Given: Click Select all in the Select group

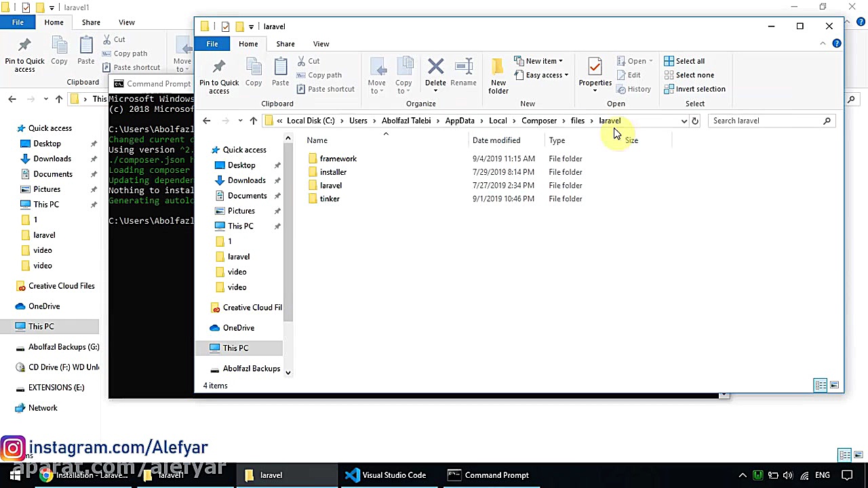Looking at the screenshot, I should point(684,61).
